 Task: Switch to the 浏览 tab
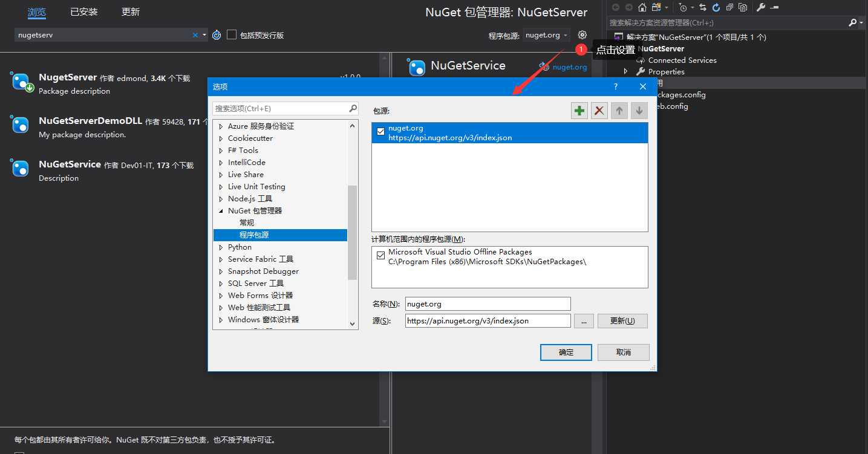coord(37,11)
